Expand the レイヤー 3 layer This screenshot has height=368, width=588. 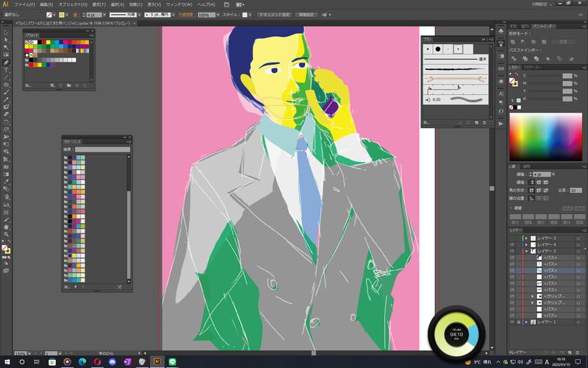(525, 238)
